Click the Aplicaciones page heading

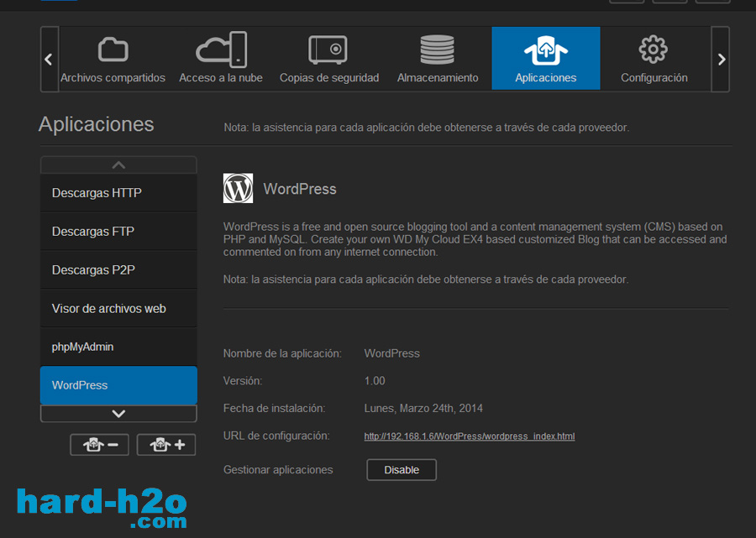click(97, 124)
